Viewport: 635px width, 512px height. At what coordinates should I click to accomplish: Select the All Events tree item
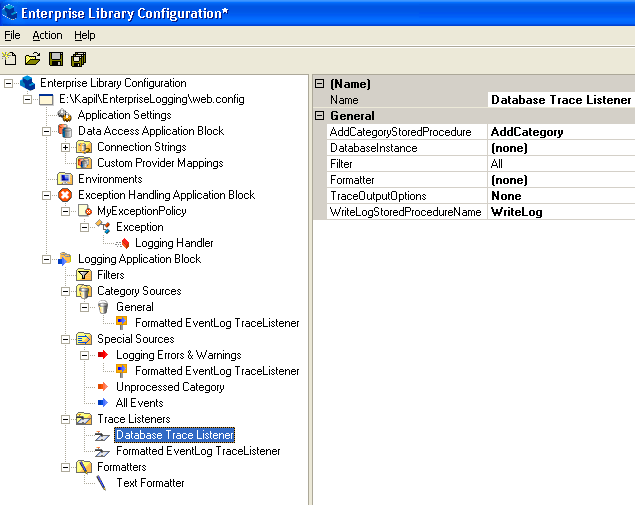click(139, 403)
